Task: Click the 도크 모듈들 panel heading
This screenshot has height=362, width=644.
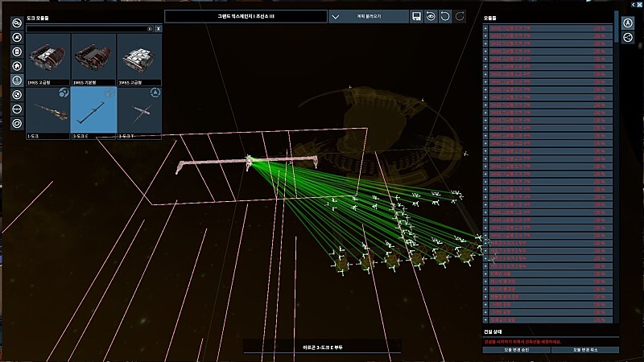Action: (38, 18)
